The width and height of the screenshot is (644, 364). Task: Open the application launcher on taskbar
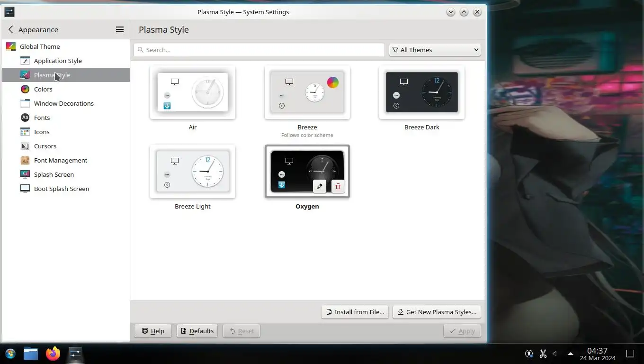[10, 354]
